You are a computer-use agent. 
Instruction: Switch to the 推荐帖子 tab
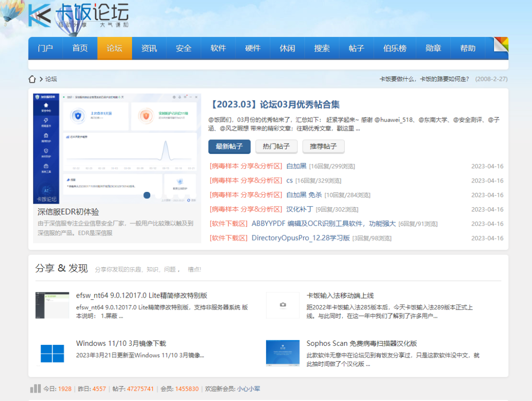(x=323, y=147)
